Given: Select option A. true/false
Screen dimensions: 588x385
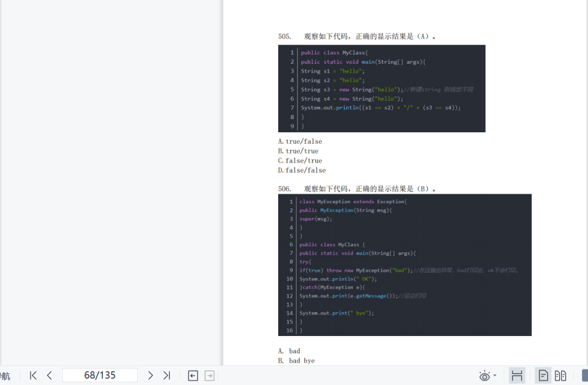Looking at the screenshot, I should pyautogui.click(x=300, y=142).
